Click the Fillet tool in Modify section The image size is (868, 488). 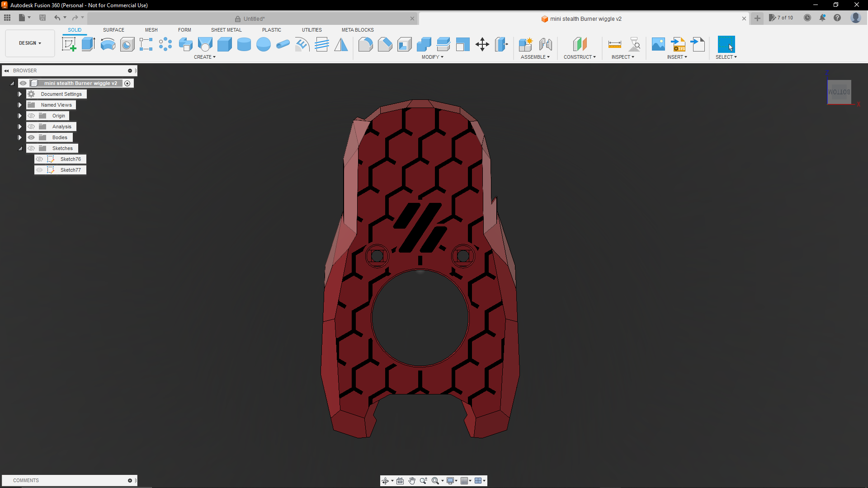[x=365, y=44]
